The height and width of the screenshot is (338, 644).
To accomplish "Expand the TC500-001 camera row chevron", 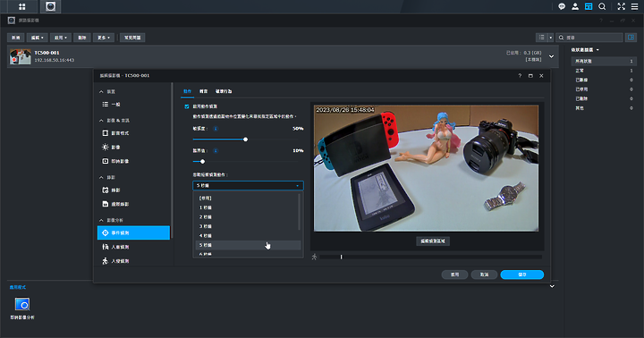I will [x=552, y=56].
